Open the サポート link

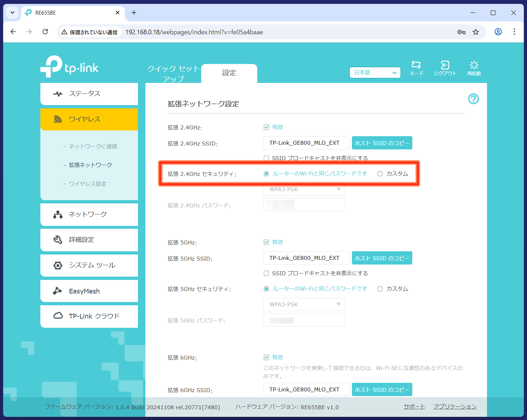point(414,407)
